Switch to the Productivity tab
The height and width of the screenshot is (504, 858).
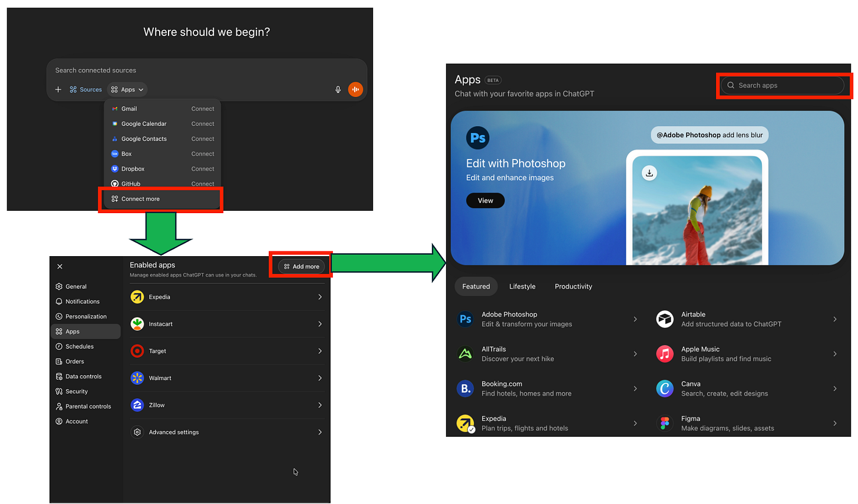click(x=573, y=287)
